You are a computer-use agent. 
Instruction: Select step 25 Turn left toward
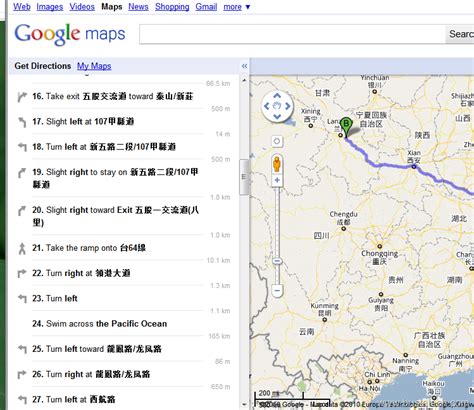(97, 349)
